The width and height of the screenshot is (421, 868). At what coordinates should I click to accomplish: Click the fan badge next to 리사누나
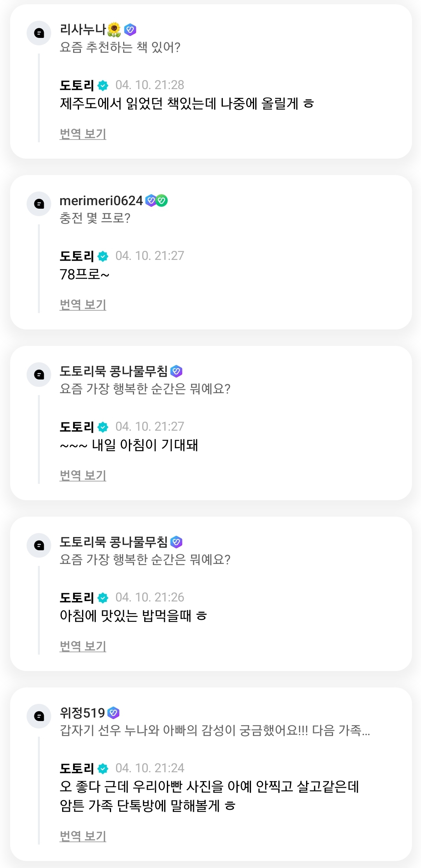tap(130, 29)
